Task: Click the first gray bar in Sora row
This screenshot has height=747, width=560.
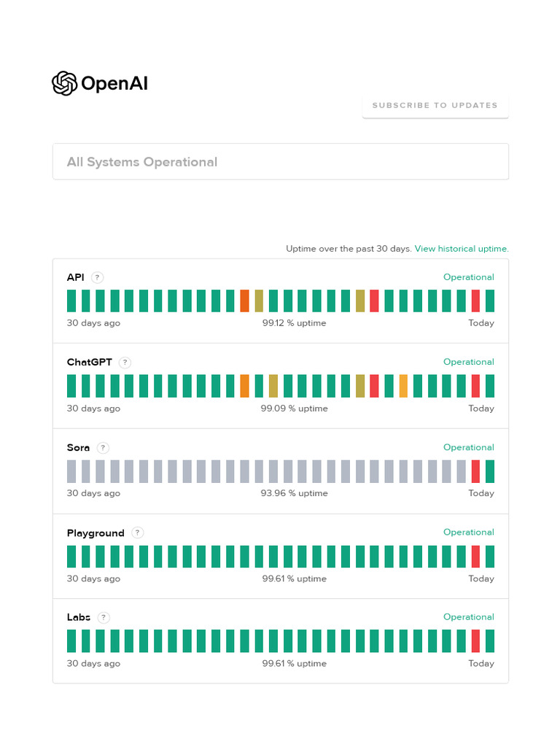Action: tap(71, 471)
